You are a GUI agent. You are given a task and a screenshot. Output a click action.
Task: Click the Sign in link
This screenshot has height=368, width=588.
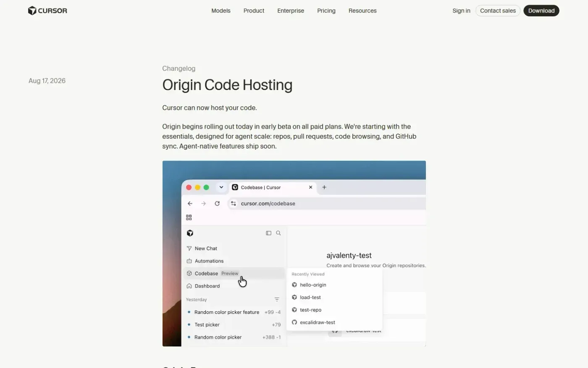(461, 11)
